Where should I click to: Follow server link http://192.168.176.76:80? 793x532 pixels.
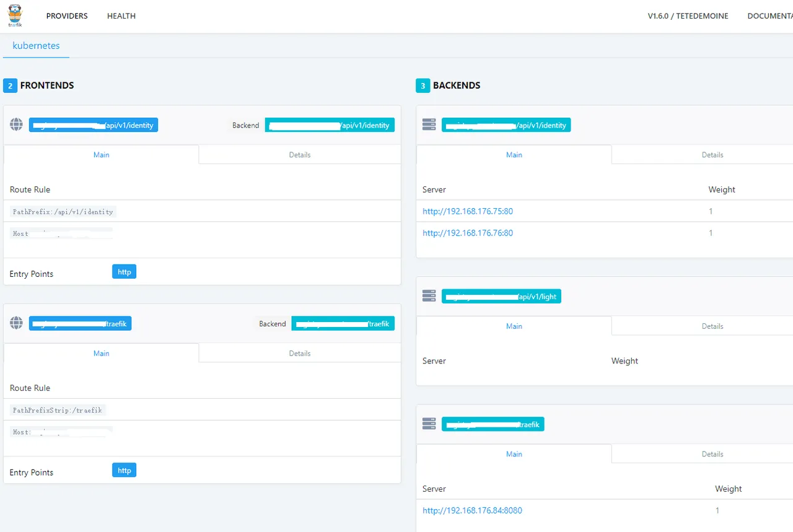(468, 233)
